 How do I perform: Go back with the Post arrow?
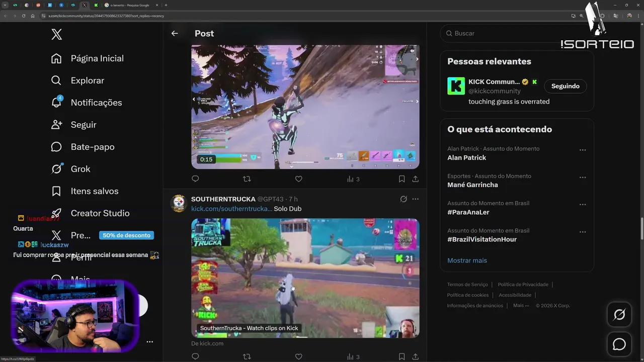[x=175, y=33]
